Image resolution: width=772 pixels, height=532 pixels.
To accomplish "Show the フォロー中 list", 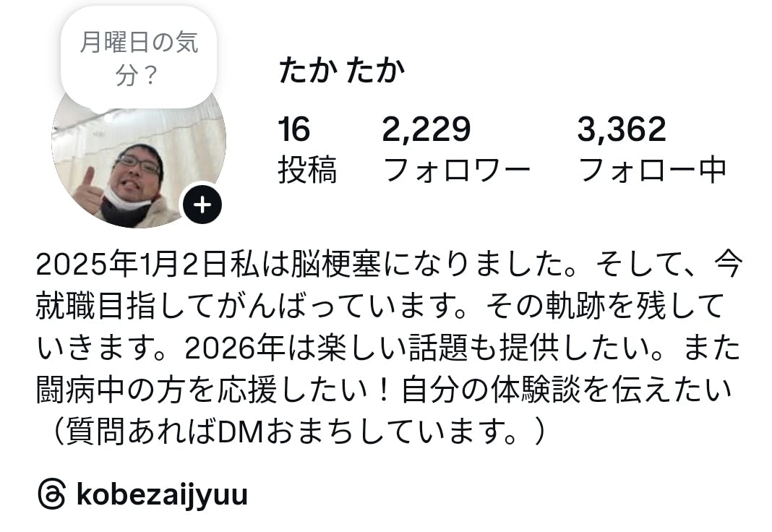I will tap(653, 170).
